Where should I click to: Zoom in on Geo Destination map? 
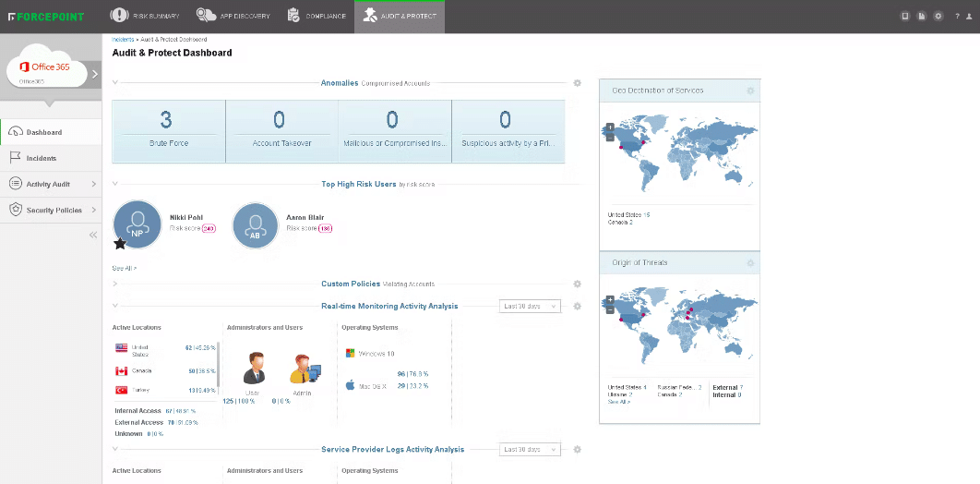[x=610, y=128]
